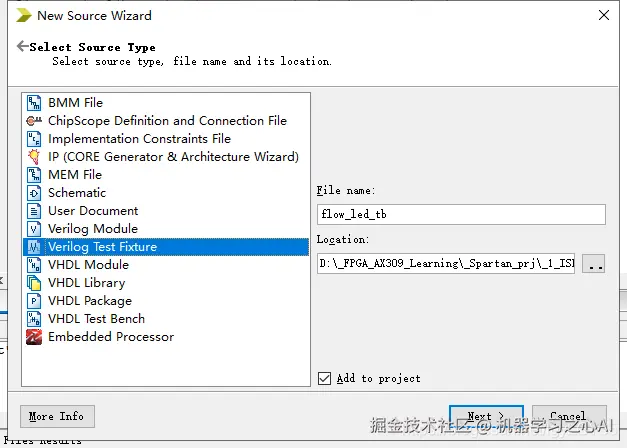Browse for location with ellipsis button
This screenshot has height=448, width=627.
pyautogui.click(x=594, y=264)
